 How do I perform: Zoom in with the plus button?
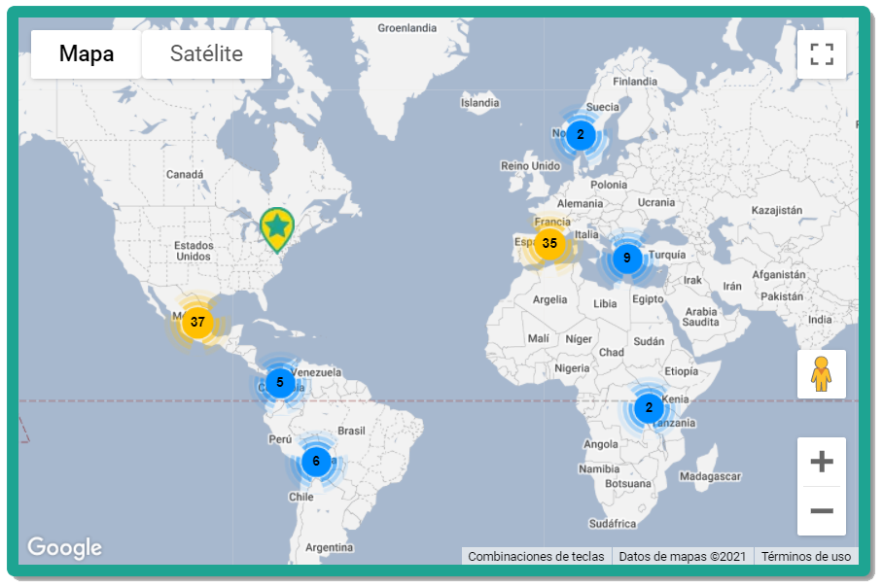[822, 462]
